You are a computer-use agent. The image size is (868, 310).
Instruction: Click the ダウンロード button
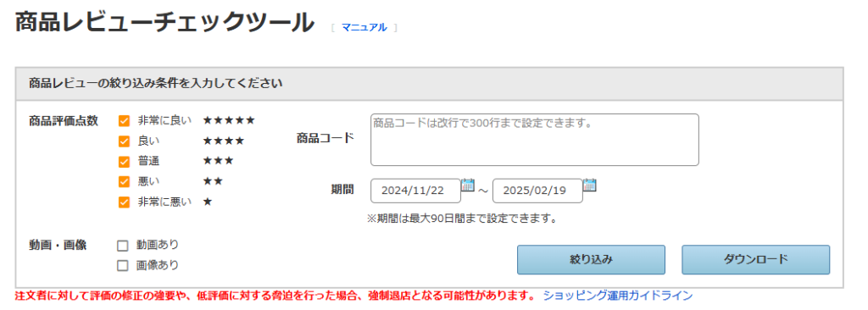pyautogui.click(x=755, y=260)
